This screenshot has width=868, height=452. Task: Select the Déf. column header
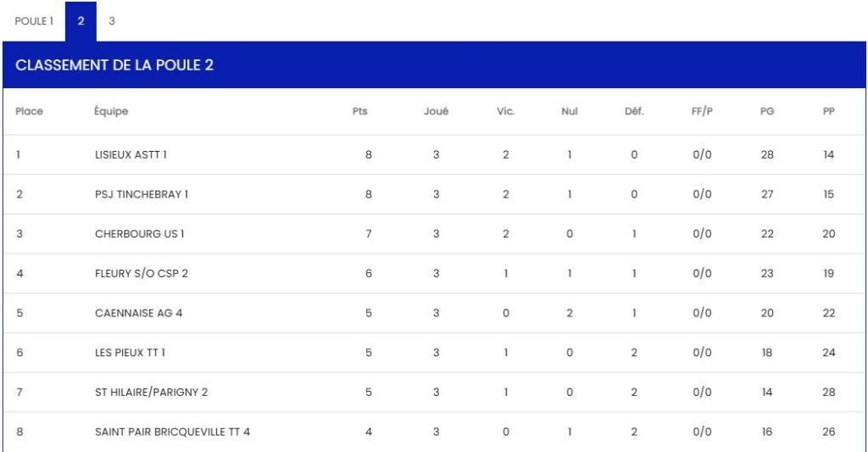click(634, 112)
